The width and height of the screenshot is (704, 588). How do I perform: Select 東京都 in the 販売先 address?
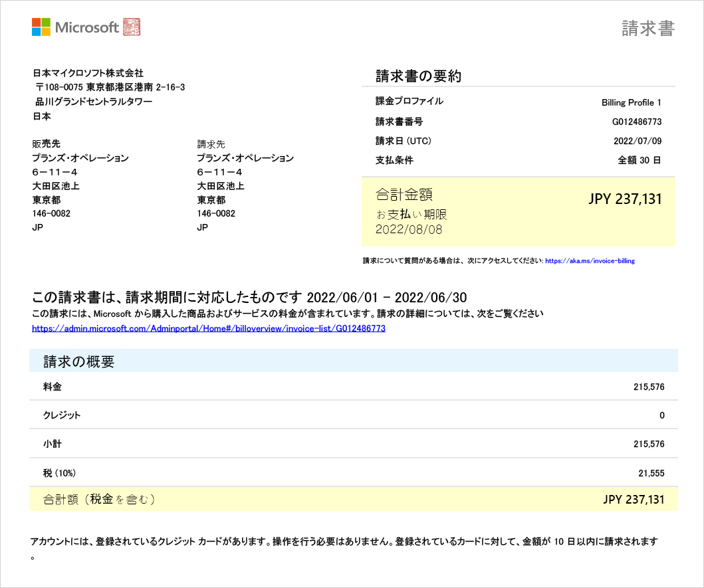coord(47,200)
